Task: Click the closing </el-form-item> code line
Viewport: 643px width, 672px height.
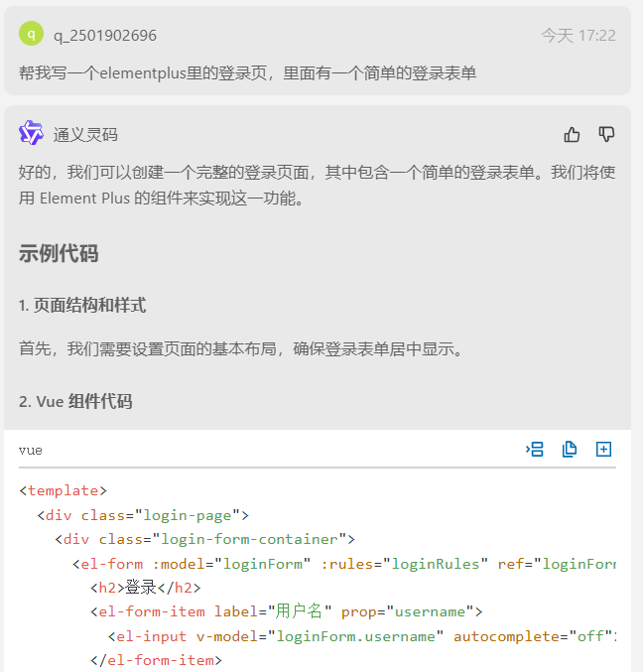Action: tap(157, 660)
